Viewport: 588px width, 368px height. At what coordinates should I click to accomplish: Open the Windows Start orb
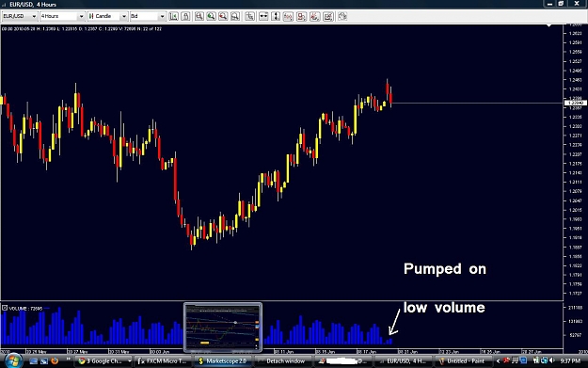pyautogui.click(x=13, y=360)
